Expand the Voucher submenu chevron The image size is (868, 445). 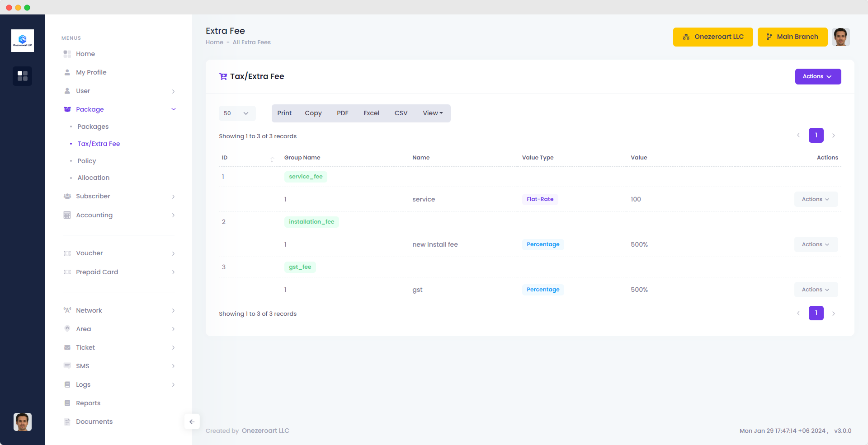(x=174, y=253)
